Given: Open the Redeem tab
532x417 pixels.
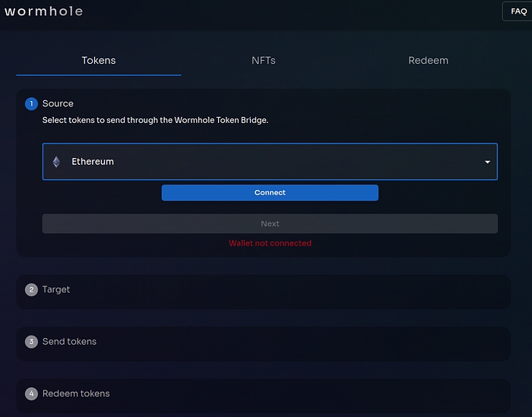Looking at the screenshot, I should [428, 60].
